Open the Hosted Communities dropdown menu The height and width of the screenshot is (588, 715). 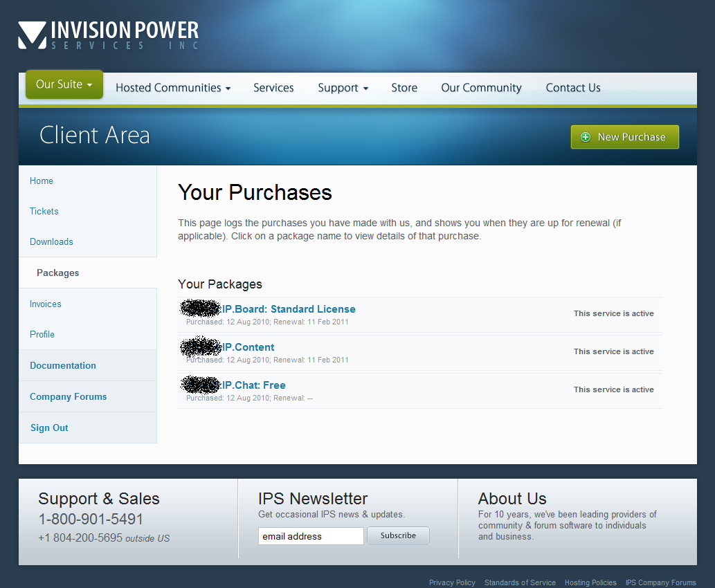pos(173,88)
